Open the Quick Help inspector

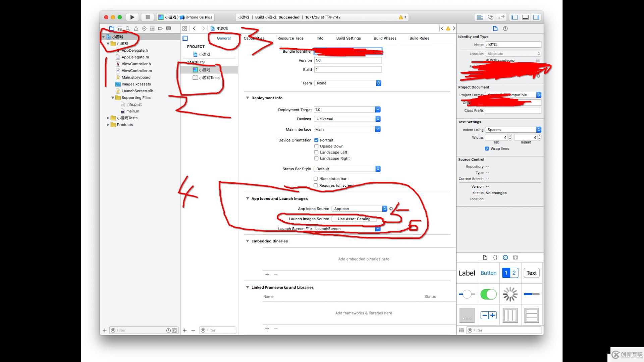tap(505, 28)
